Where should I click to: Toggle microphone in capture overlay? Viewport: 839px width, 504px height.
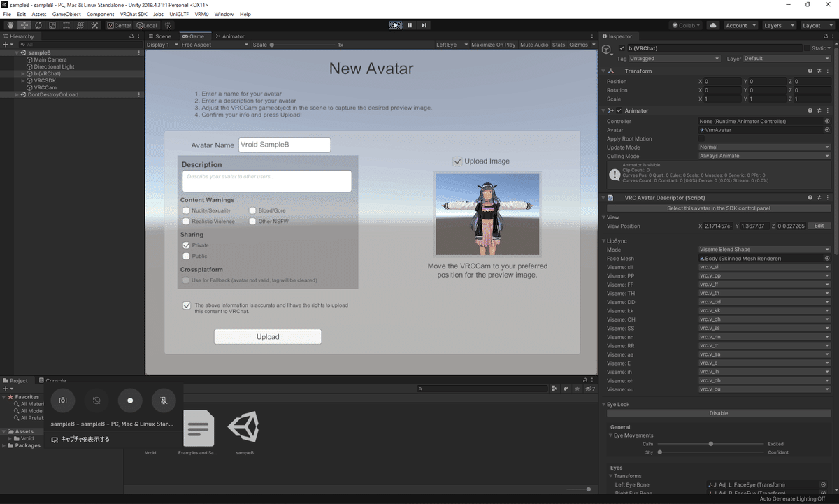pyautogui.click(x=164, y=401)
